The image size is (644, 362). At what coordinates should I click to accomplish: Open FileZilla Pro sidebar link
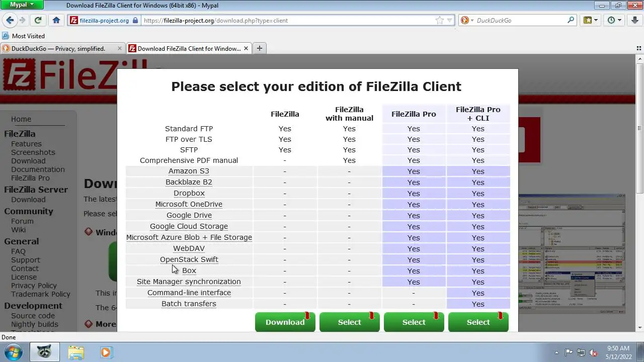point(30,178)
